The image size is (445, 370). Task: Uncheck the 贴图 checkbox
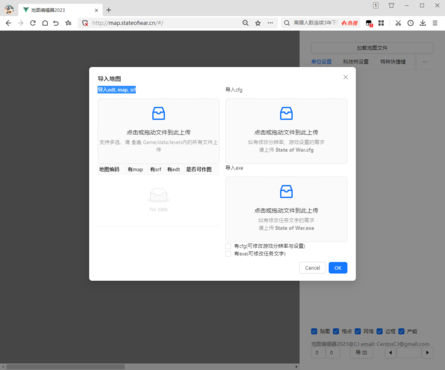click(x=314, y=331)
